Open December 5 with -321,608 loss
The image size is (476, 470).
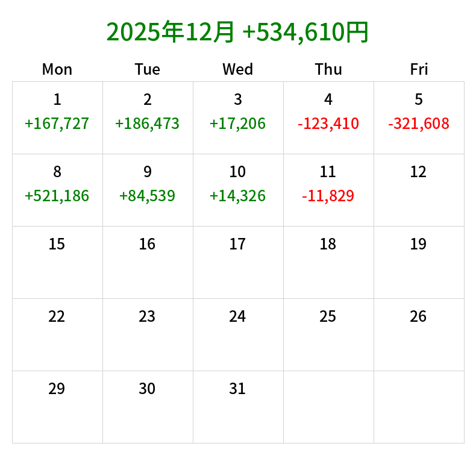(419, 117)
